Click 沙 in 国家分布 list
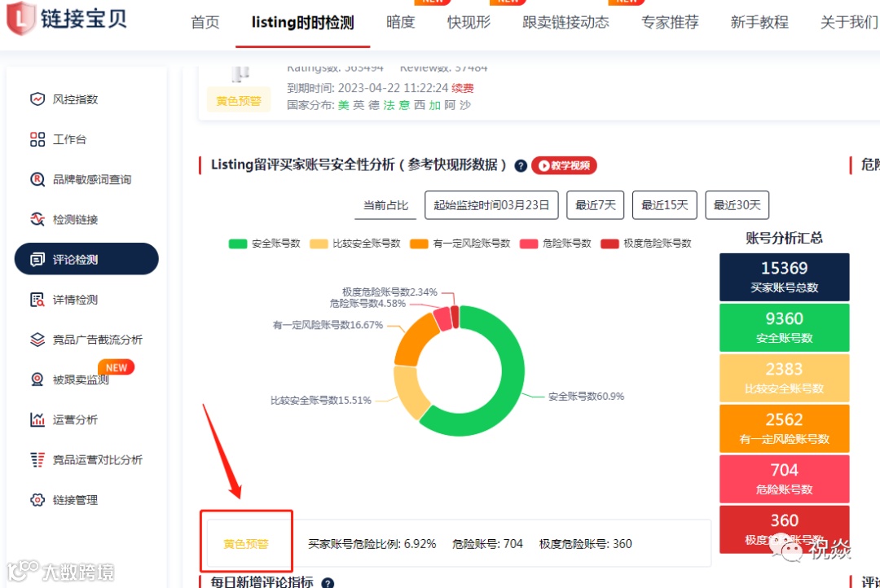880x588 pixels. [x=464, y=106]
